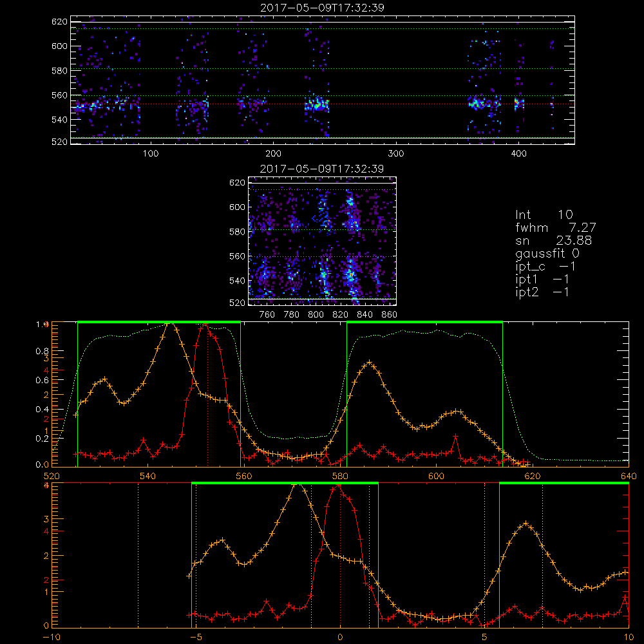Select the "780" x-axis label of the square image
This screenshot has height=644, width=644.
pyautogui.click(x=292, y=315)
